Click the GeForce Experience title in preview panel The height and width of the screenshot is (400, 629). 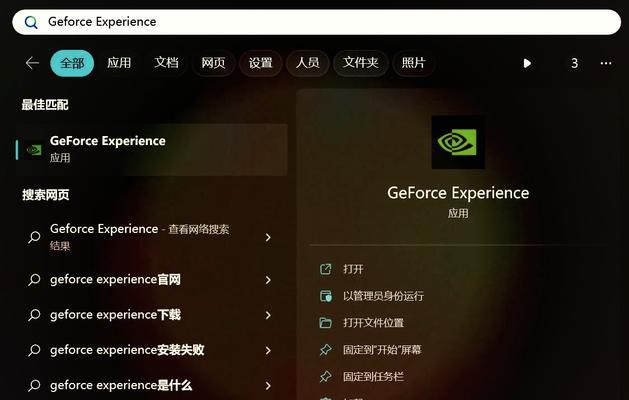(x=458, y=193)
